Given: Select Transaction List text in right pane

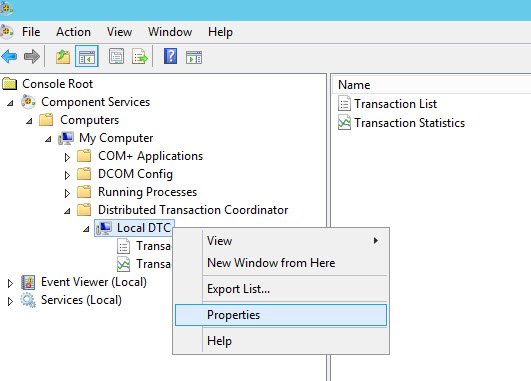Looking at the screenshot, I should click(396, 104).
